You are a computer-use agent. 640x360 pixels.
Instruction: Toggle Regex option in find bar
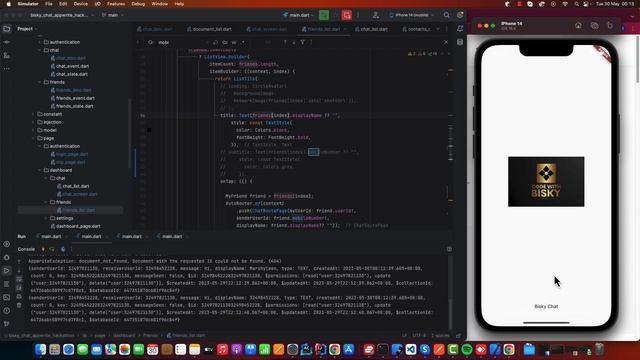pos(243,42)
